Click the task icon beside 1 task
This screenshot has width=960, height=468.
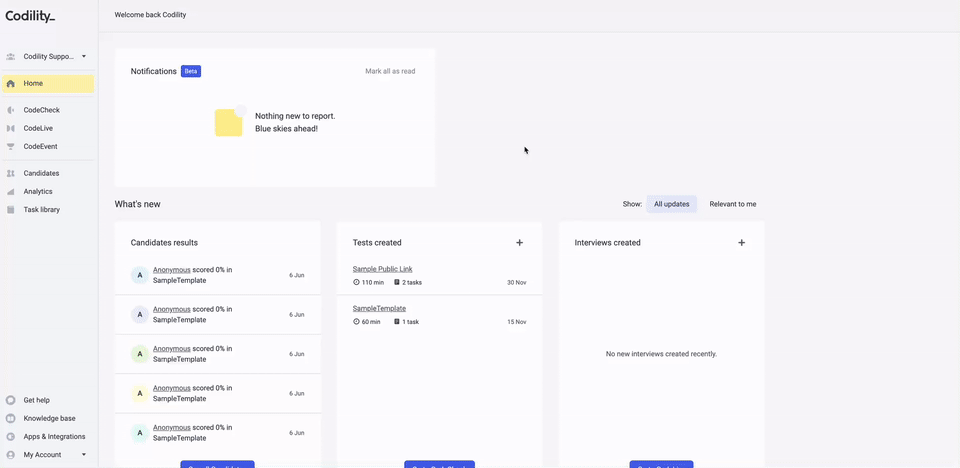pos(397,322)
